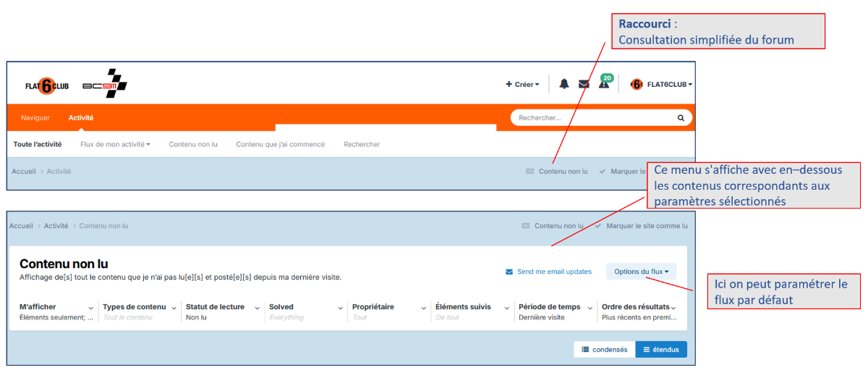Open the reports icon with badge 20

click(604, 83)
